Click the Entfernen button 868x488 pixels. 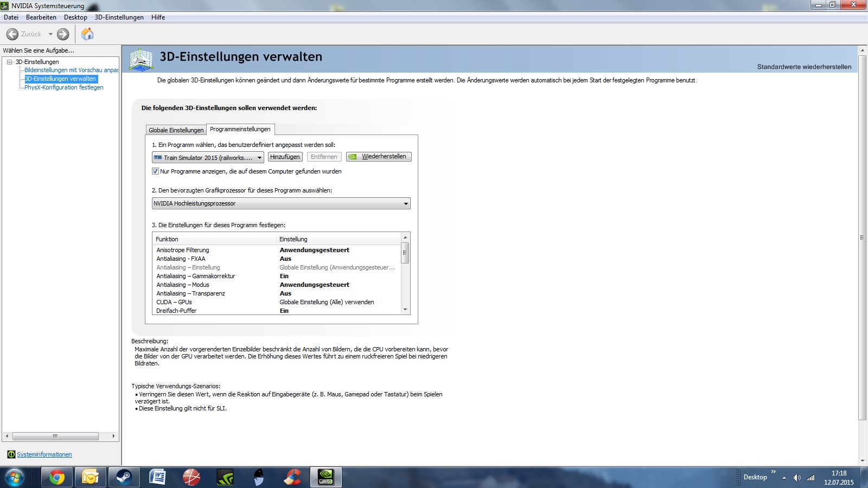[x=324, y=157]
